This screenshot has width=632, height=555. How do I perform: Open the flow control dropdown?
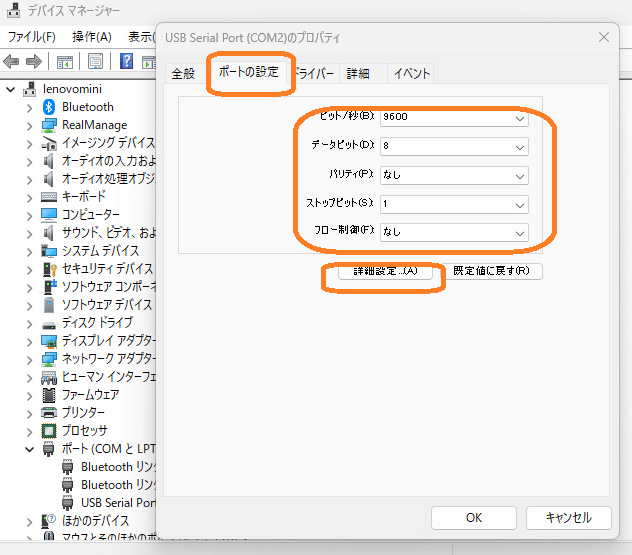[454, 233]
